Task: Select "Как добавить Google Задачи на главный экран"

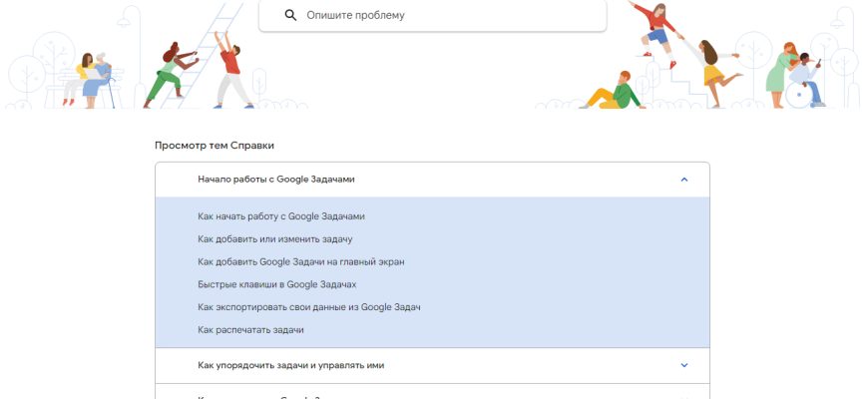Action: coord(300,261)
